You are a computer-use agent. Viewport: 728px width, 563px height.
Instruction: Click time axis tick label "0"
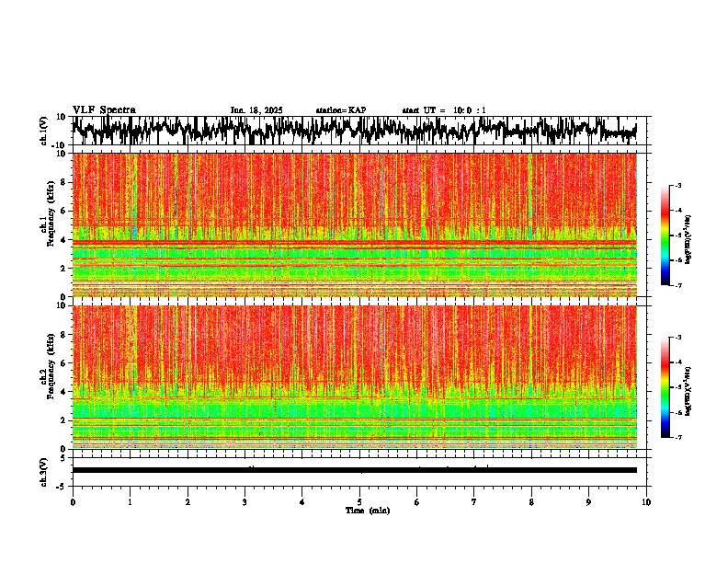tap(73, 502)
